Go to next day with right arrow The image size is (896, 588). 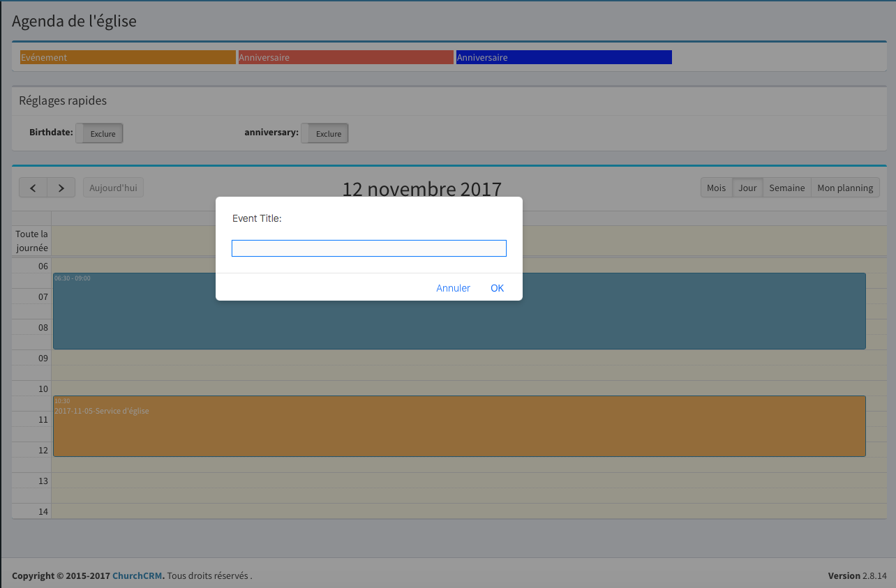(61, 188)
